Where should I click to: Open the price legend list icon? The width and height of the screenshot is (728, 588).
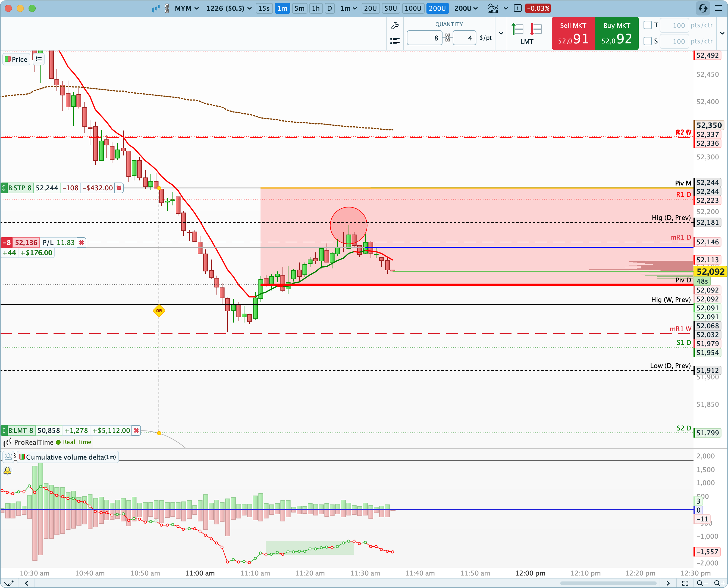pos(39,59)
